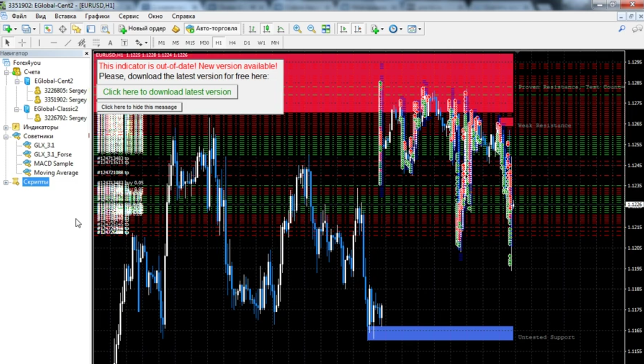Select the MACD Sample advisor
Image resolution: width=644 pixels, height=364 pixels.
pos(53,164)
